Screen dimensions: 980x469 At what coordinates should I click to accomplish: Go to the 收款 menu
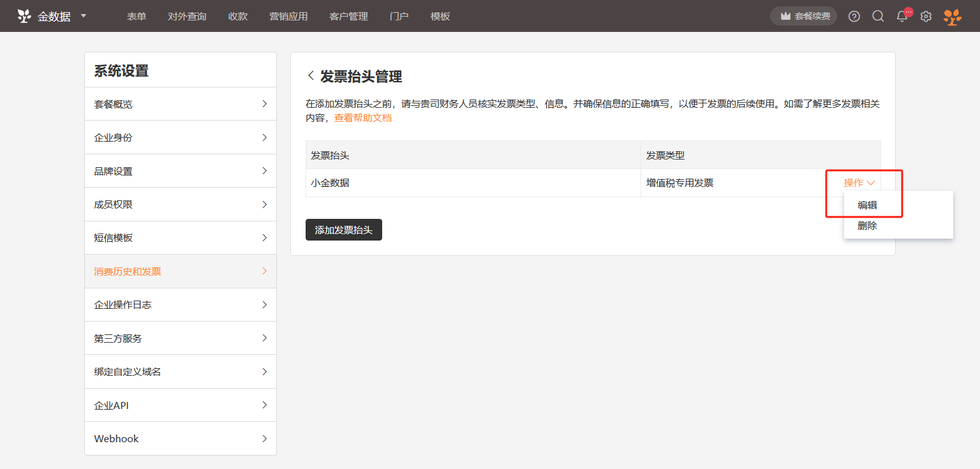238,16
